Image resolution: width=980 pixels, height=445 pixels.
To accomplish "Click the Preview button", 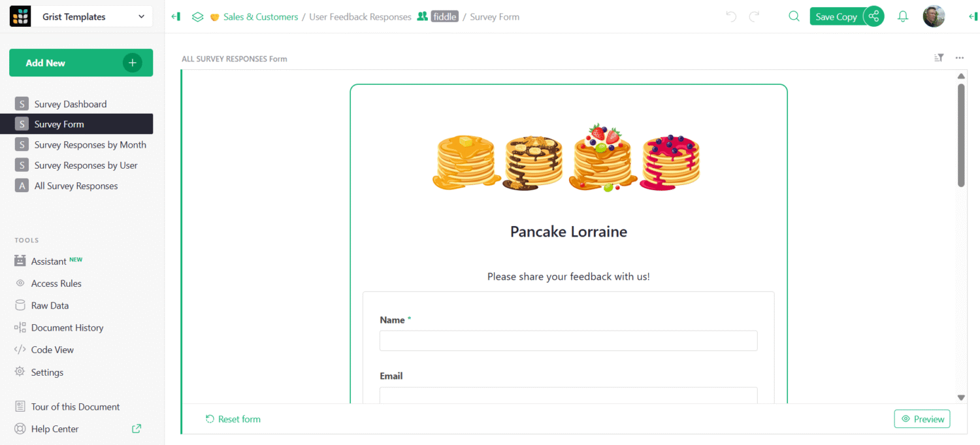I will click(x=922, y=419).
